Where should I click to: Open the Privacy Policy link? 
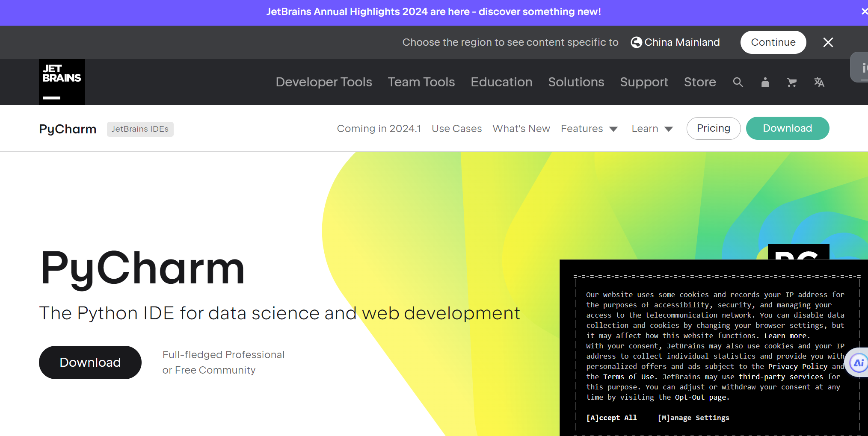point(798,366)
